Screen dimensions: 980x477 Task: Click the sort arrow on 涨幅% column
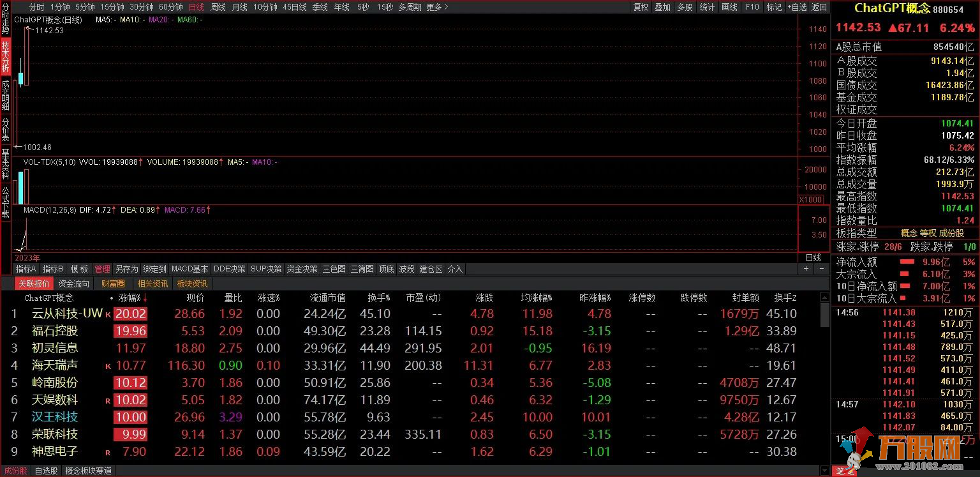click(145, 298)
